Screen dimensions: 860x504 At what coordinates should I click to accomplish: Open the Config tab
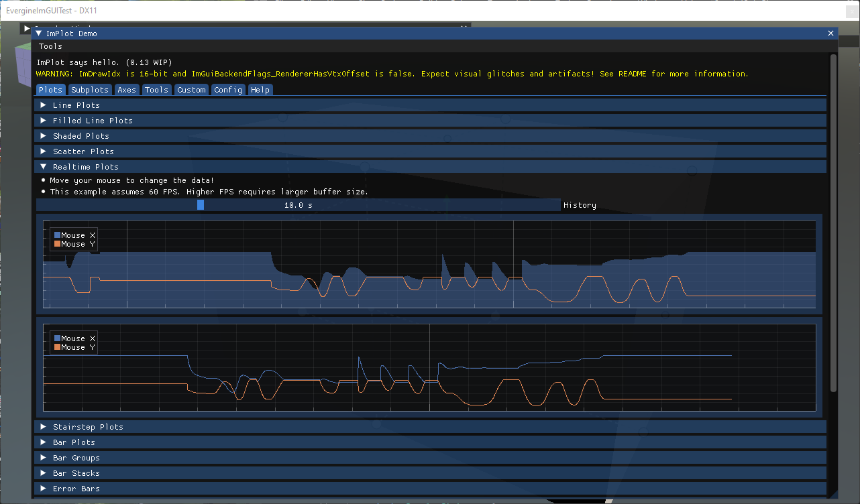228,90
